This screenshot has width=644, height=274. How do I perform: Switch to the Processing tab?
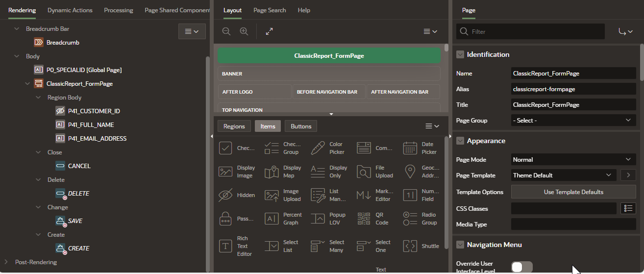pyautogui.click(x=119, y=10)
